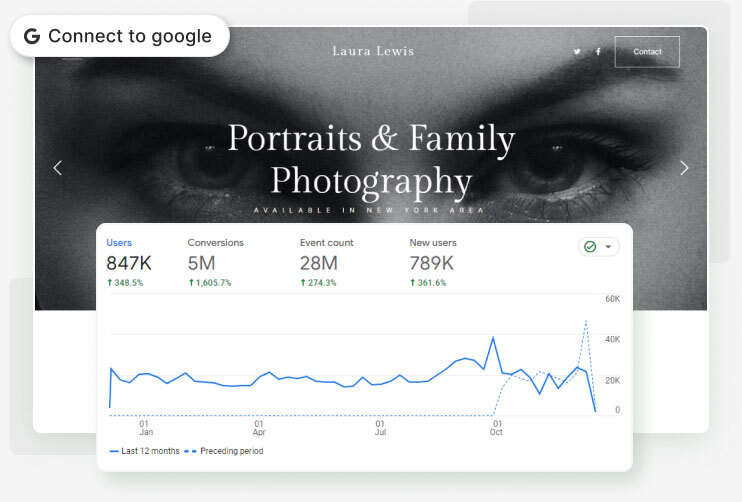
Task: Advance to next slide with right arrow
Action: point(684,168)
